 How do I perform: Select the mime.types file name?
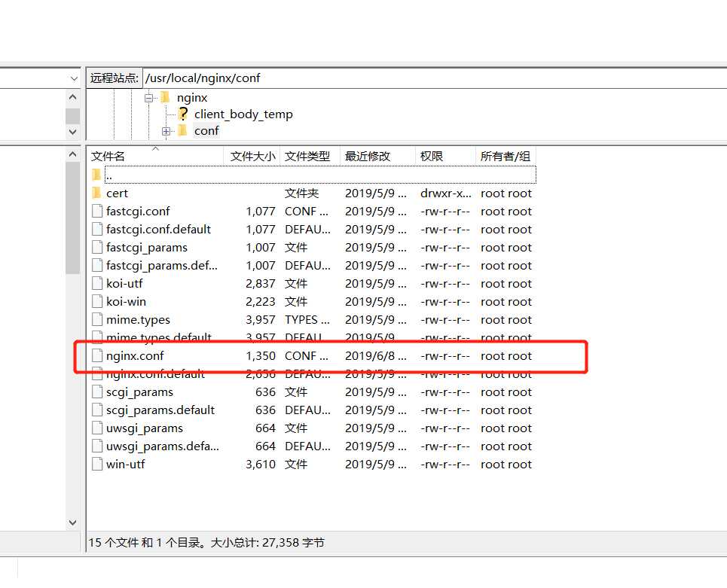coord(138,320)
